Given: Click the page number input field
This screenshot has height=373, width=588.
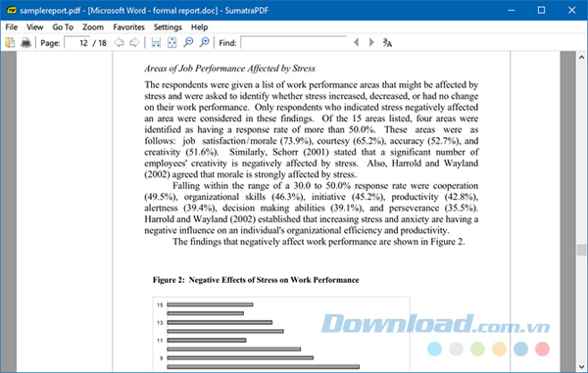Looking at the screenshot, I should [x=76, y=43].
